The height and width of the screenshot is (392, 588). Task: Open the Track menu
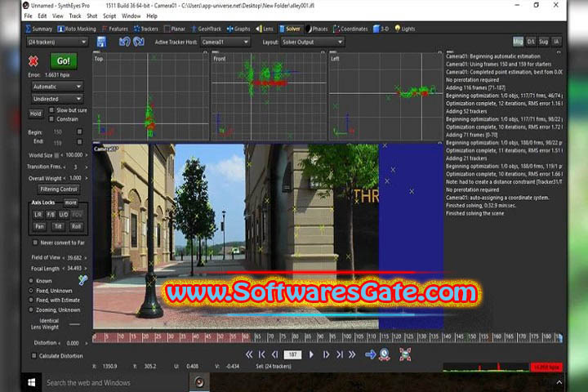pyautogui.click(x=75, y=16)
